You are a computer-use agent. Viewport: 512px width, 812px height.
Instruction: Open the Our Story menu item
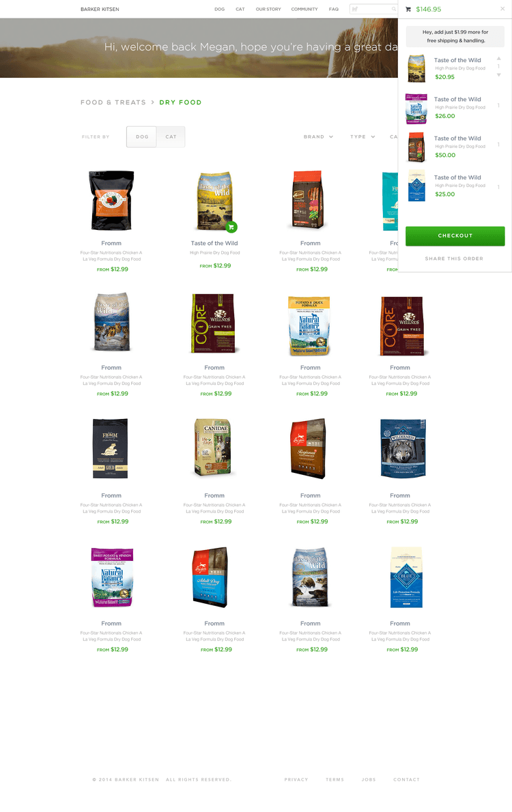coord(268,10)
